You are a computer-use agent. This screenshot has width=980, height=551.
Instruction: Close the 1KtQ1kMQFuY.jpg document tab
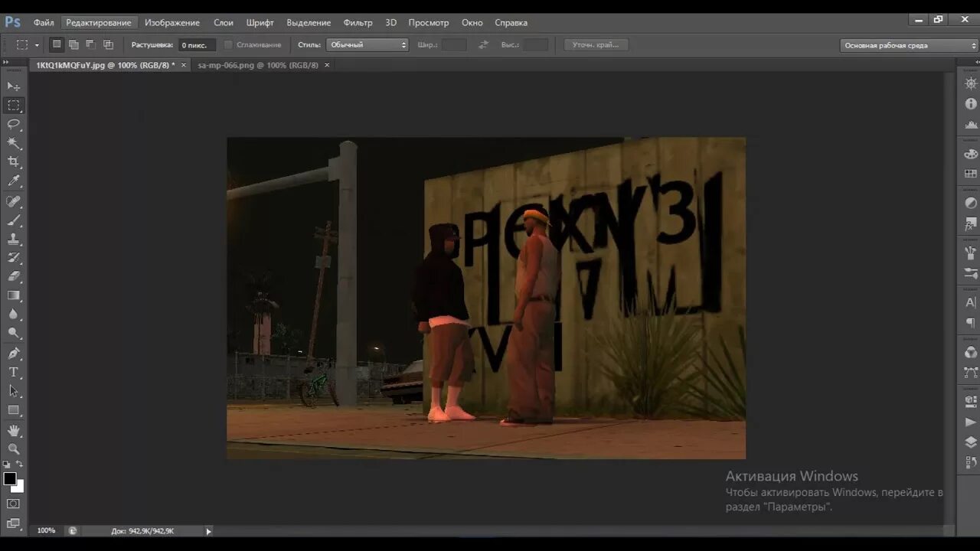183,65
